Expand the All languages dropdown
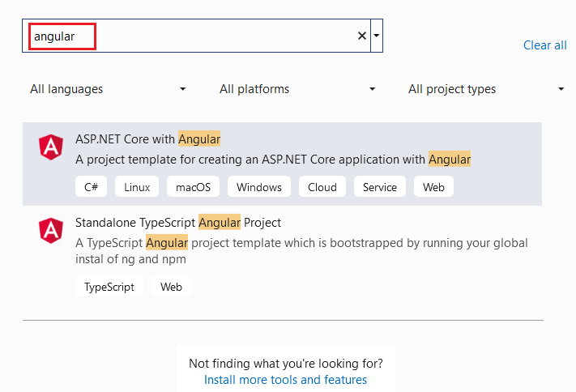This screenshot has width=576, height=392. [109, 89]
